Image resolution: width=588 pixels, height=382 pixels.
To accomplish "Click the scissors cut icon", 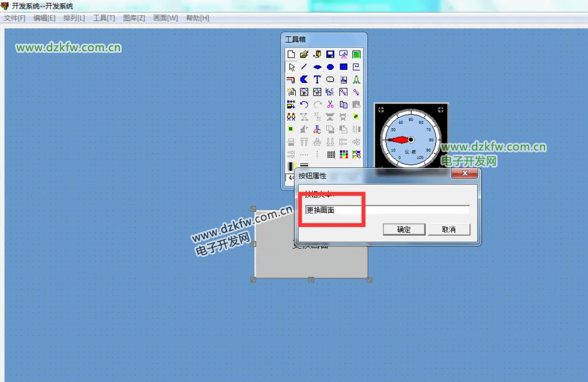I will click(330, 105).
